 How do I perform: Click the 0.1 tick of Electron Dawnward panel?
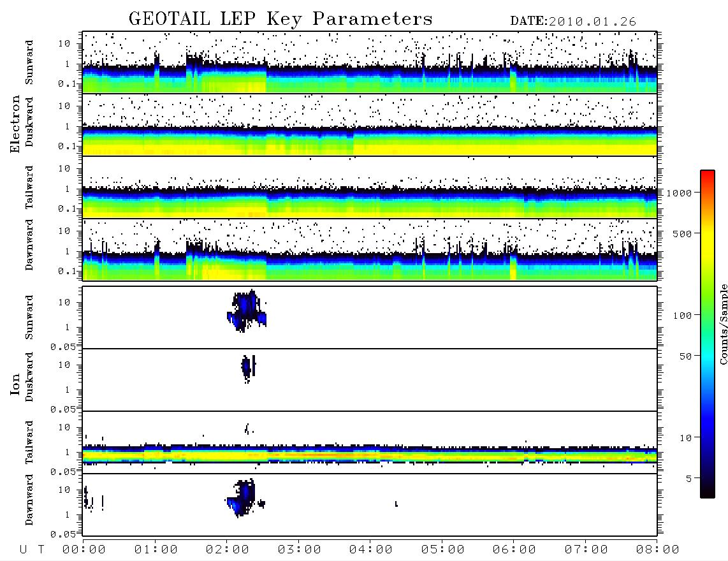pos(67,271)
